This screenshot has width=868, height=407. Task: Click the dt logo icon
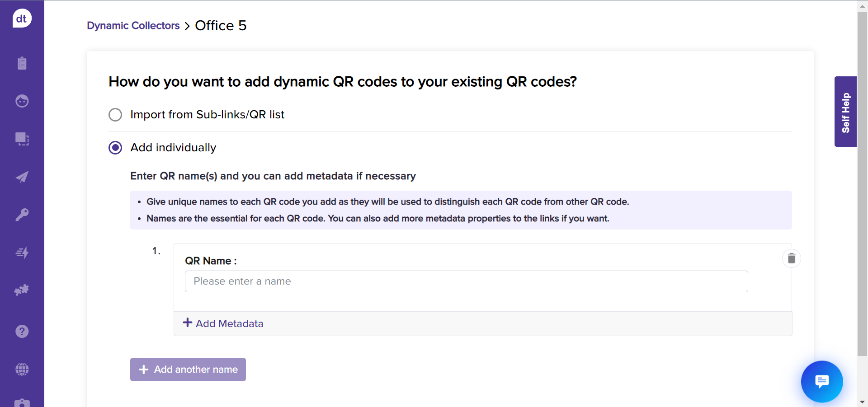pyautogui.click(x=22, y=19)
